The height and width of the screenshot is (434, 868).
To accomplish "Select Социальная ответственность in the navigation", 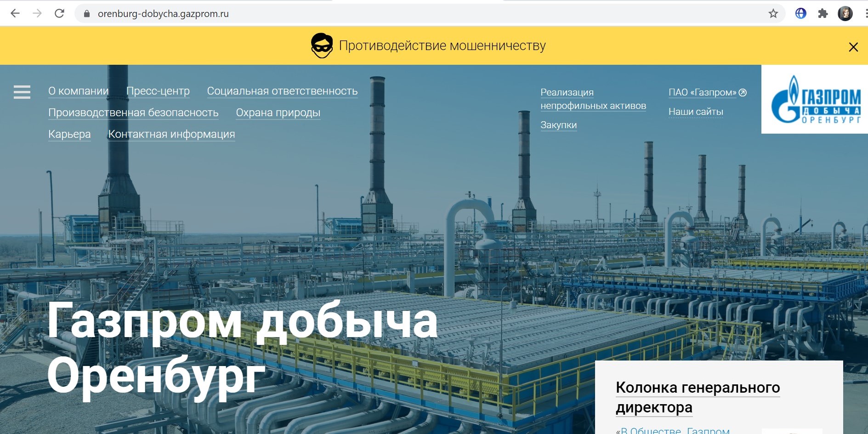I will 282,91.
